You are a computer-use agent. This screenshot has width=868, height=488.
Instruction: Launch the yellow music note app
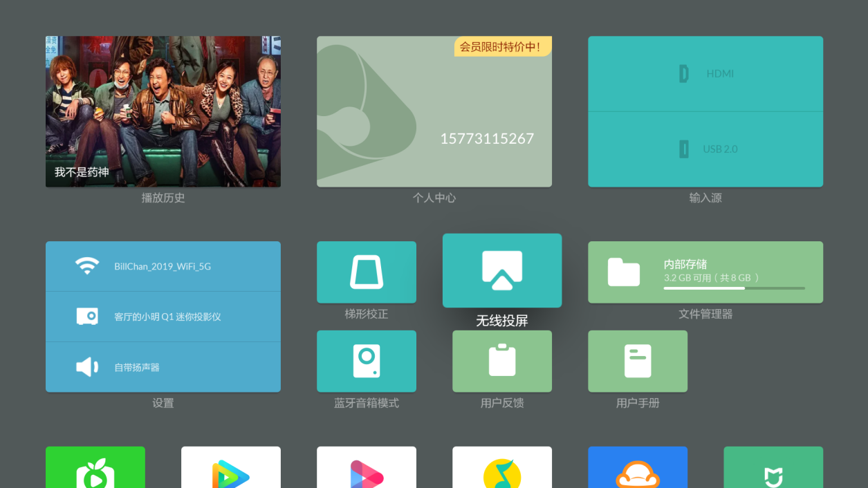[x=502, y=467]
